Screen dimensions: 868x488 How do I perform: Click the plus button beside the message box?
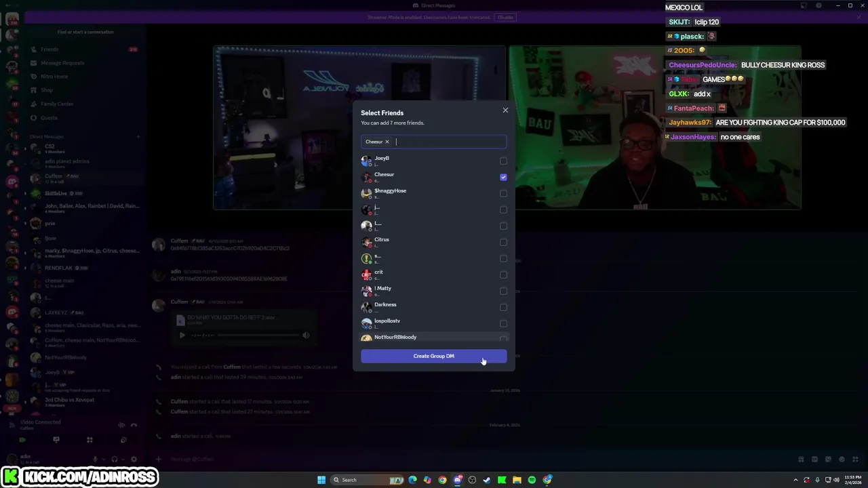point(159,459)
